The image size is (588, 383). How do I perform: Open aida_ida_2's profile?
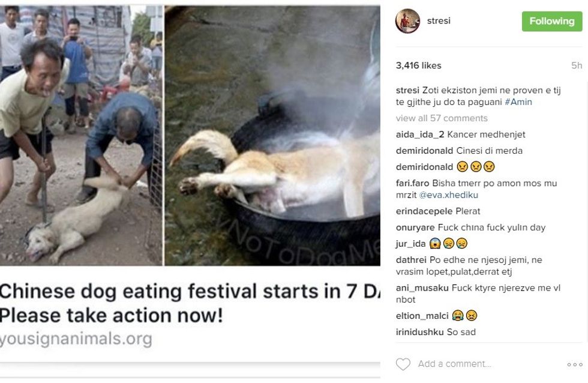(x=420, y=134)
